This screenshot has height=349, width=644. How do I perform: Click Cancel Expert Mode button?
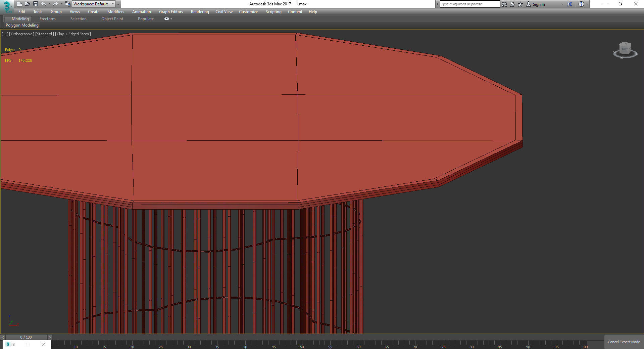click(624, 342)
